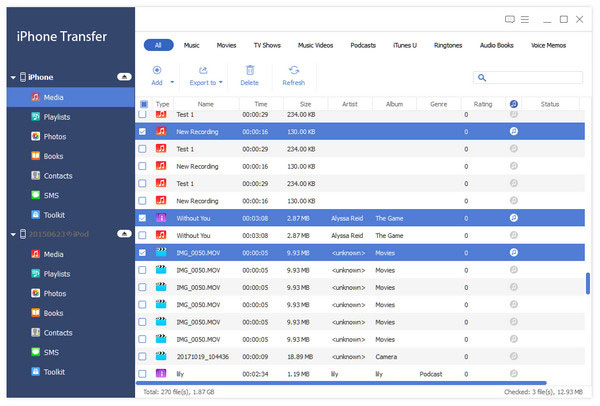Switch to the iTunes U tab
The width and height of the screenshot is (600, 406).
pos(404,45)
